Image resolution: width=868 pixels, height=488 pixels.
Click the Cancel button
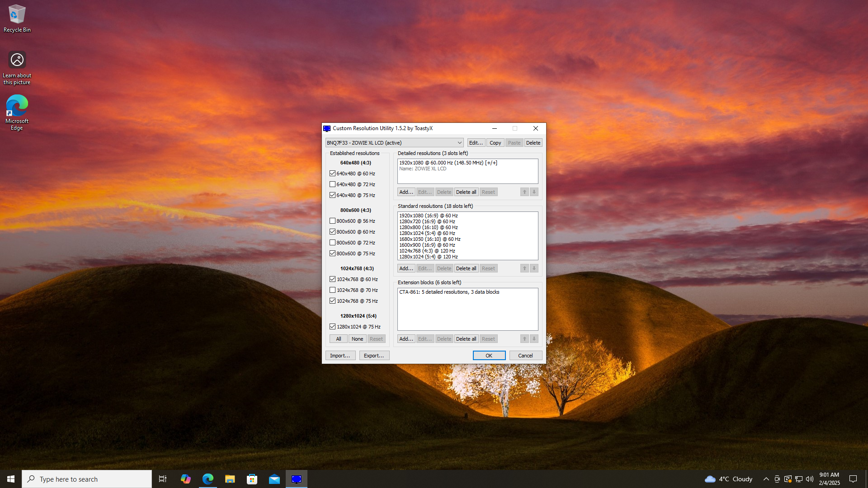(525, 356)
